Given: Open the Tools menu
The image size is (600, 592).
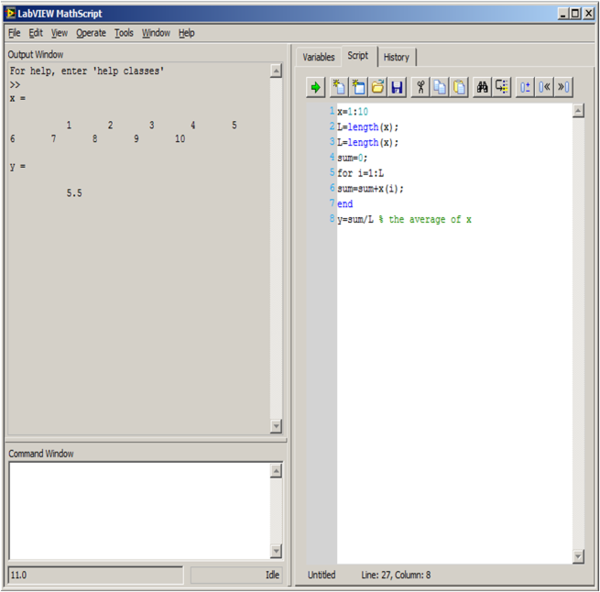Looking at the screenshot, I should pyautogui.click(x=124, y=33).
